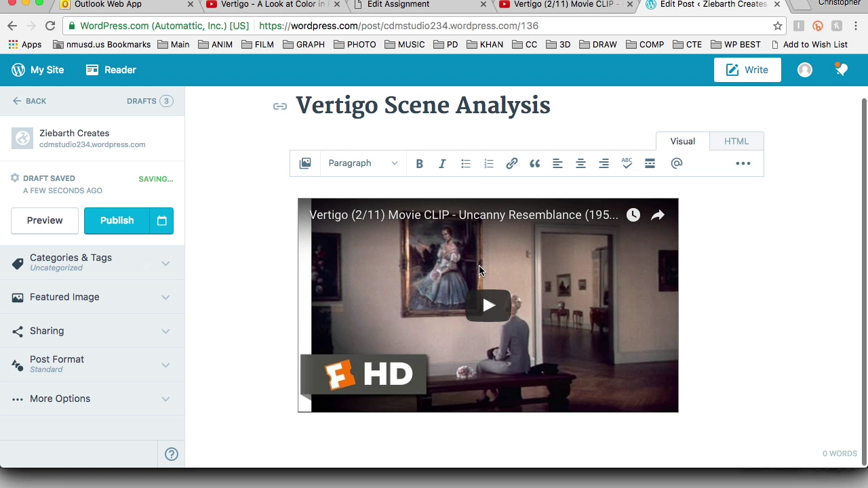
Task: Click the address bar URL
Action: coord(399,26)
